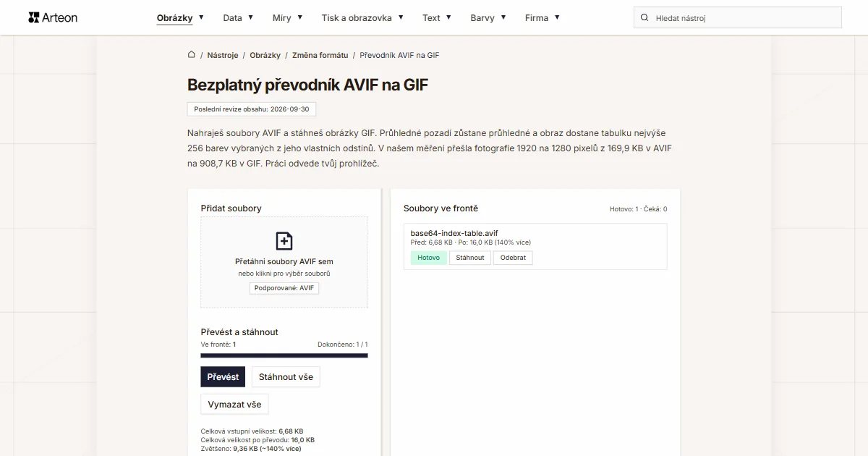The image size is (868, 456).
Task: Go to Změna formátu breadcrumb link
Action: point(320,55)
